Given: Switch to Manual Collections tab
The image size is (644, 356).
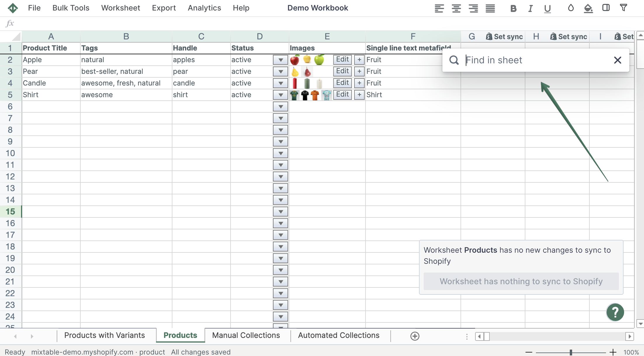Looking at the screenshot, I should [x=246, y=335].
